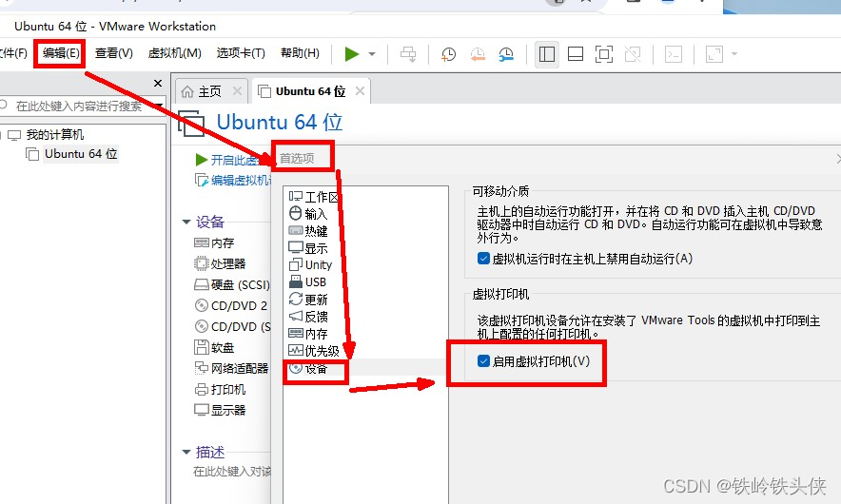Viewport: 841px width, 504px height.
Task: Select the 网络适配器 device row
Action: coord(231,368)
